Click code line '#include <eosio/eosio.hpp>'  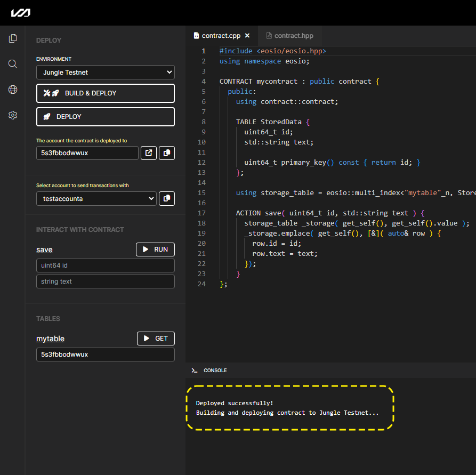[x=272, y=51]
